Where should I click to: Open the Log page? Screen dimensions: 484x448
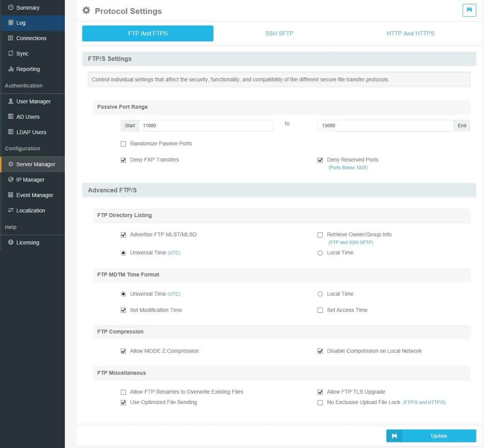32,23
